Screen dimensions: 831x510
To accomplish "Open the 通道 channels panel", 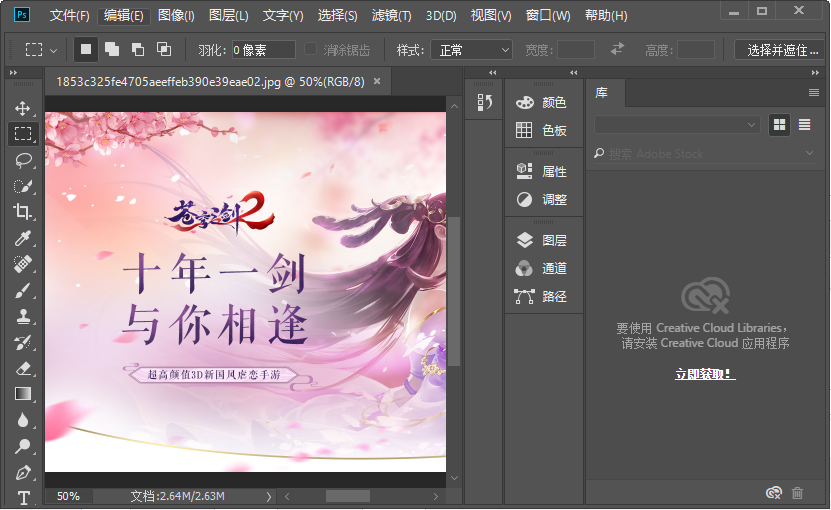I will click(542, 268).
